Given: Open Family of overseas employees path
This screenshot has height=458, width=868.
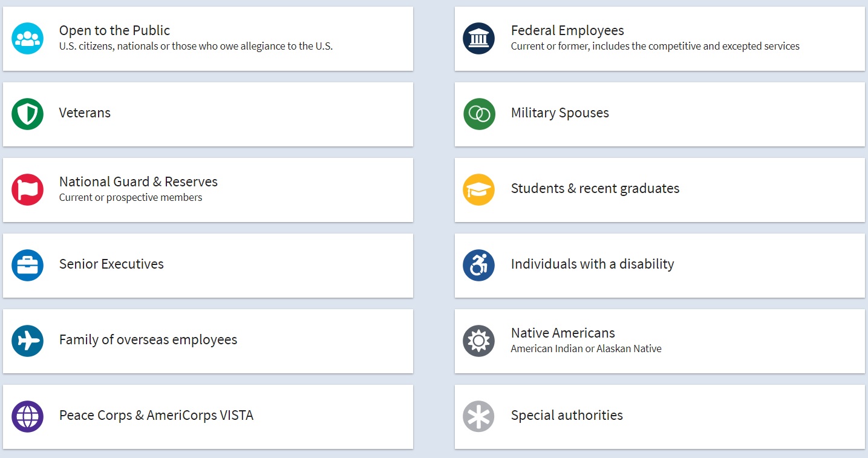Looking at the screenshot, I should tap(148, 340).
